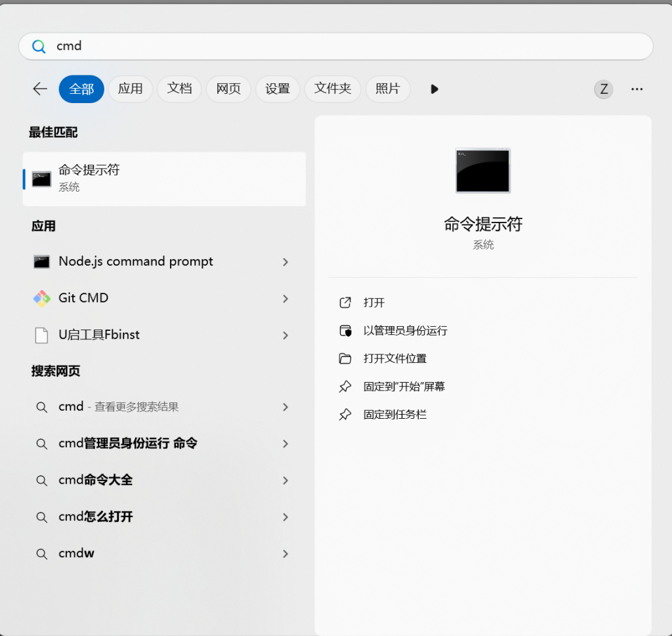Expand the cmd命令大全 web suggestion chevron

coord(285,480)
